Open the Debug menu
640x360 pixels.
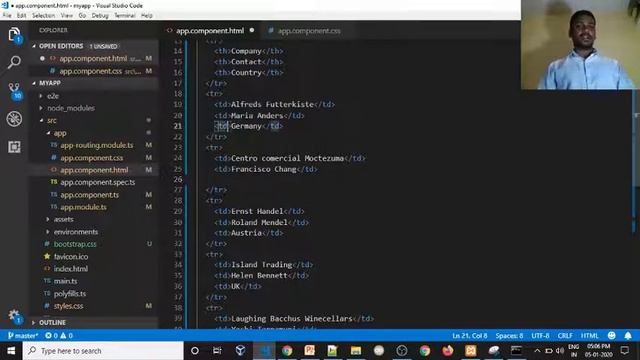(100, 16)
